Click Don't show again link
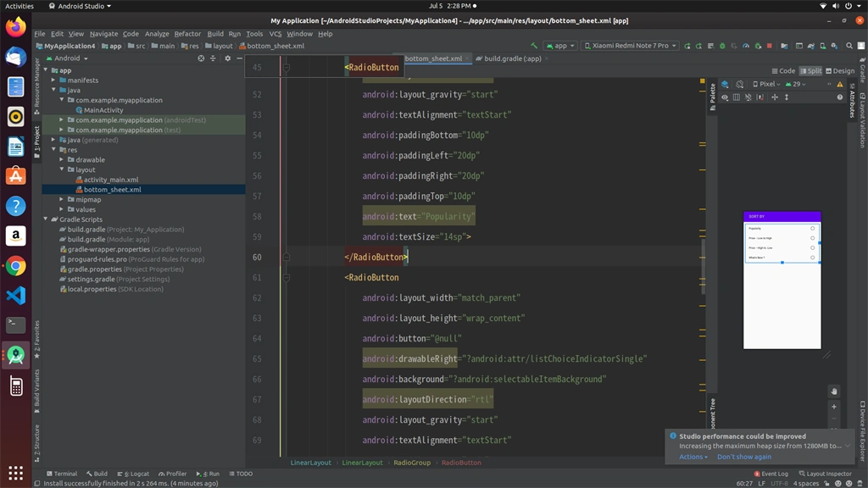 [744, 457]
